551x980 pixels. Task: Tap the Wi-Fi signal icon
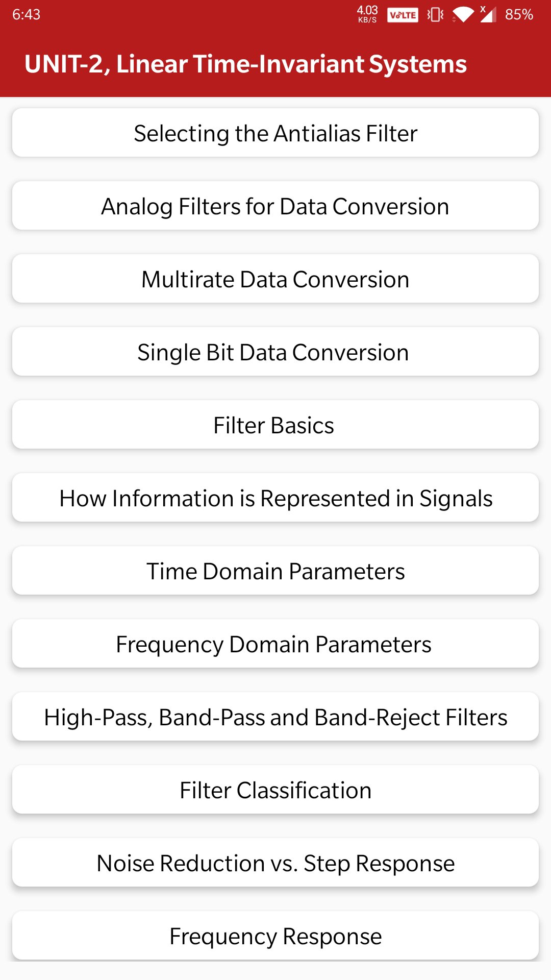click(463, 14)
